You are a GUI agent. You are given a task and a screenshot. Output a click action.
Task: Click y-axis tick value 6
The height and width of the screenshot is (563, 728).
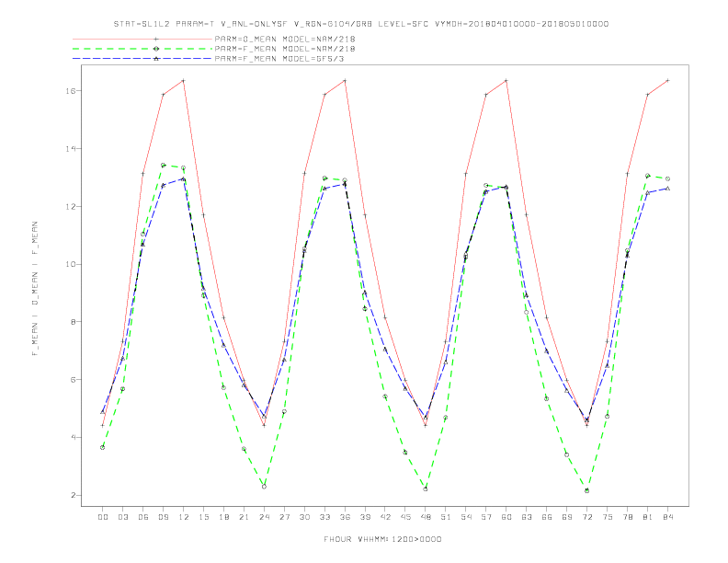pos(74,380)
